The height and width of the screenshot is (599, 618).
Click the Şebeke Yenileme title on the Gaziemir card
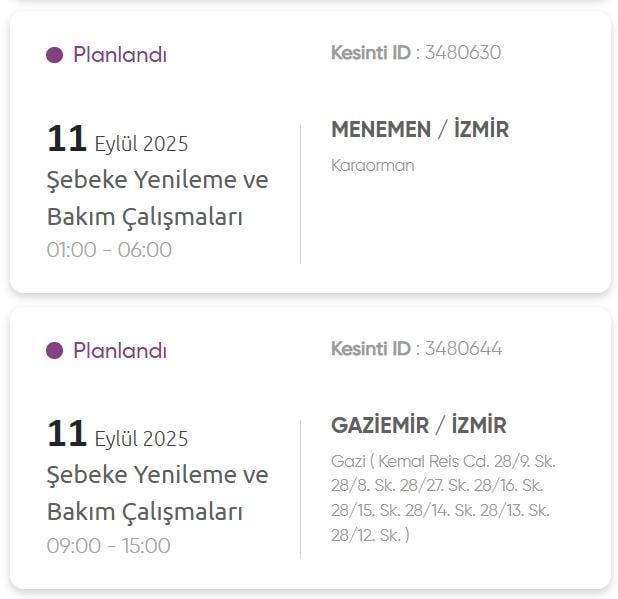157,494
